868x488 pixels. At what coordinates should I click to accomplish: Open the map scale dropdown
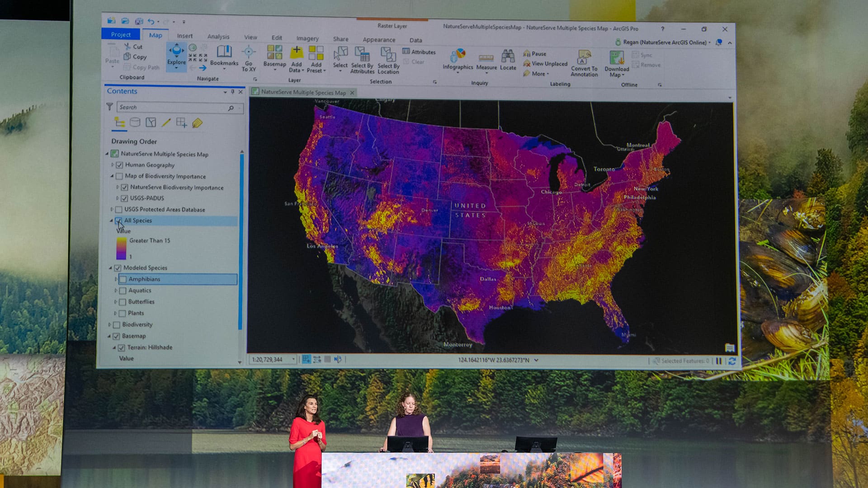[x=293, y=359]
